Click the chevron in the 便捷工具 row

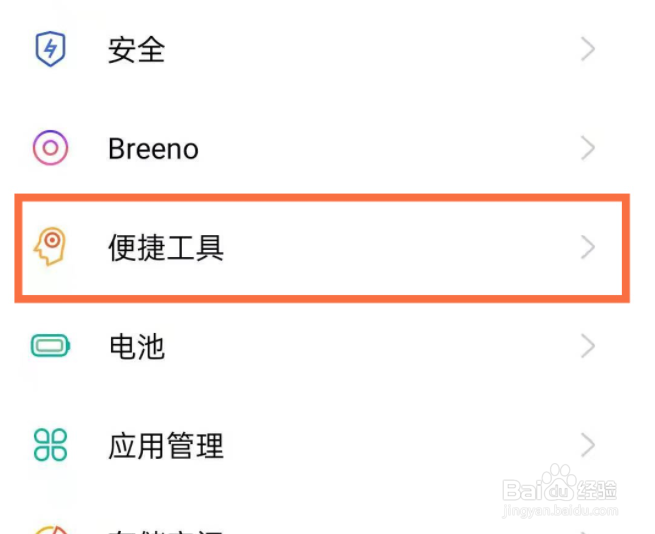[x=588, y=247]
